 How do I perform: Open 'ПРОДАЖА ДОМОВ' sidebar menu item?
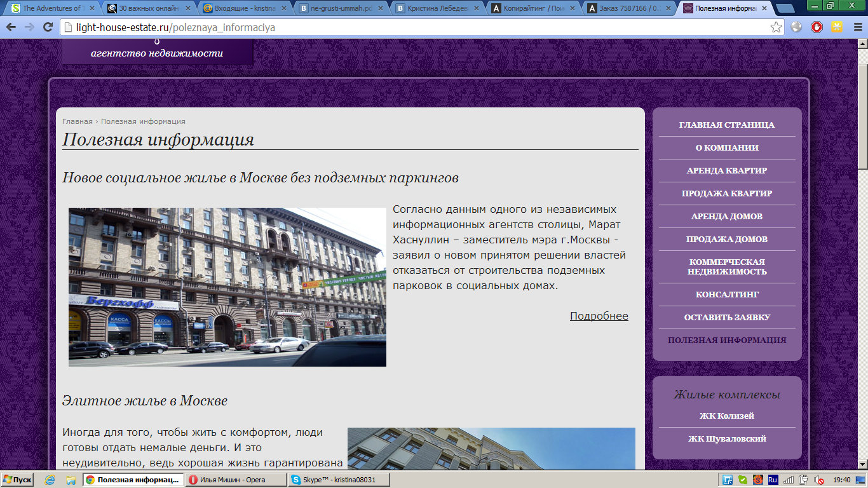pos(727,239)
